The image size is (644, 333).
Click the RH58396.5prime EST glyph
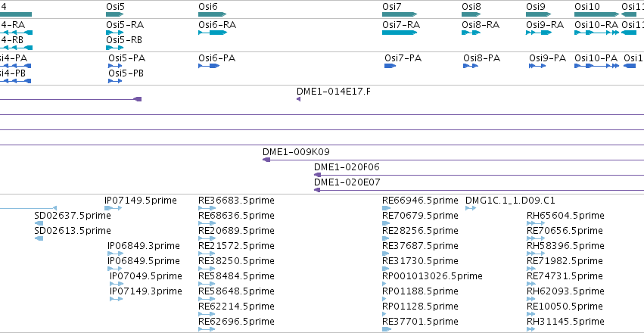(536, 254)
